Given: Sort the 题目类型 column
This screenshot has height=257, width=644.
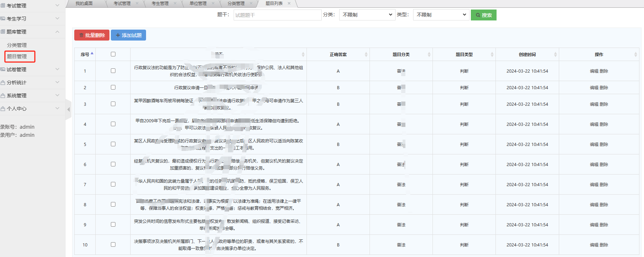Looking at the screenshot, I should coord(492,54).
